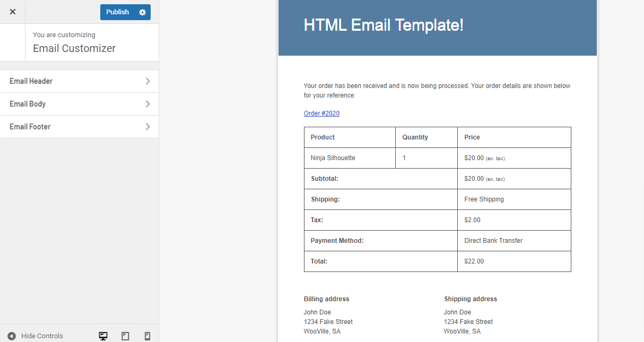The width and height of the screenshot is (644, 342).
Task: Click the Hide Controls arrow icon
Action: pyautogui.click(x=12, y=336)
